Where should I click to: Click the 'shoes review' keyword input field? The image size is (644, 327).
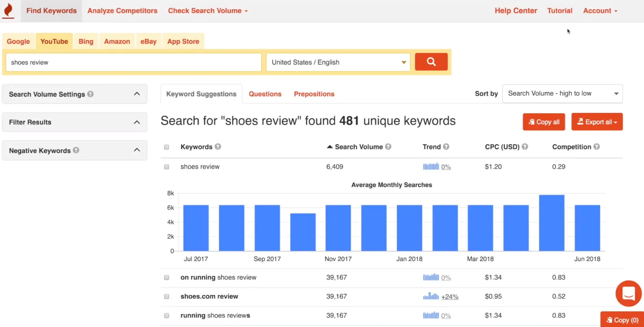(x=134, y=62)
